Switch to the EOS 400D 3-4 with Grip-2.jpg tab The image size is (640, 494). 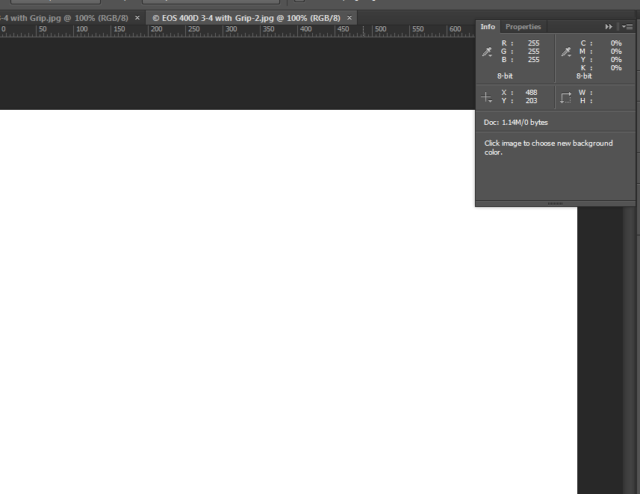point(246,18)
